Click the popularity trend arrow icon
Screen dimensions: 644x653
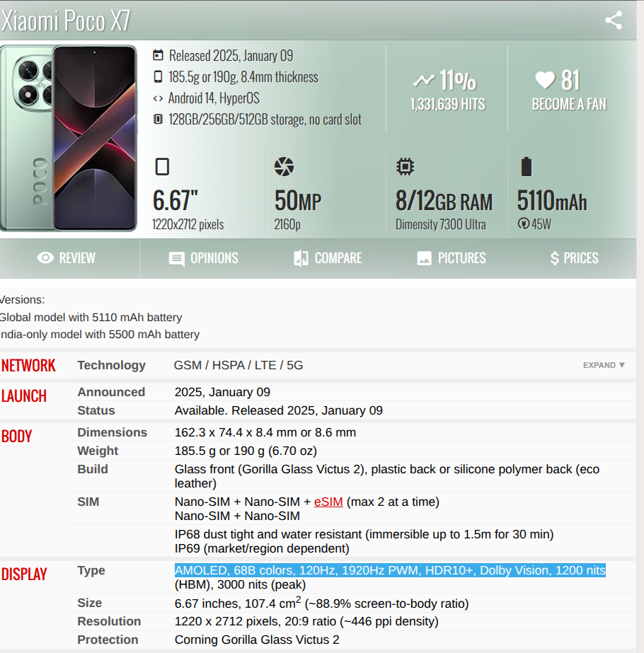pos(424,80)
